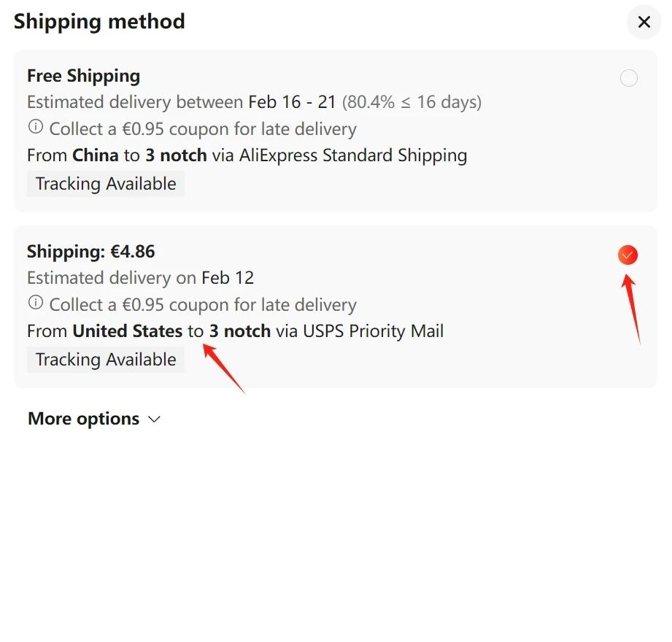Click the Free Shipping option title
This screenshot has width=672, height=642.
click(83, 76)
